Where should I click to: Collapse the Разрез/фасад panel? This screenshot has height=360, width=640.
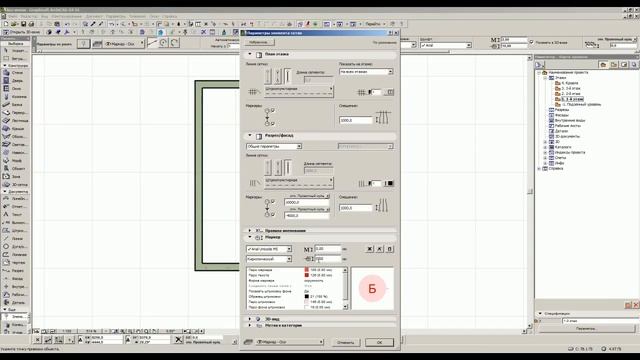(250, 135)
